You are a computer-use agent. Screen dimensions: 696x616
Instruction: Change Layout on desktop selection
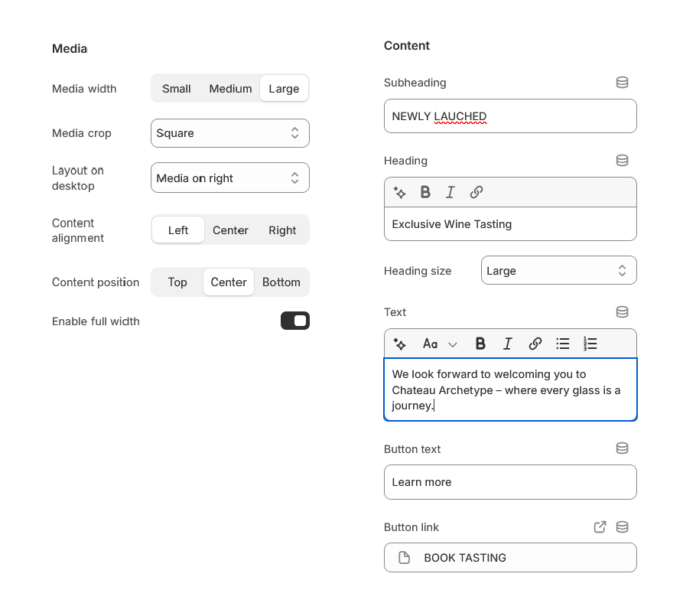229,177
